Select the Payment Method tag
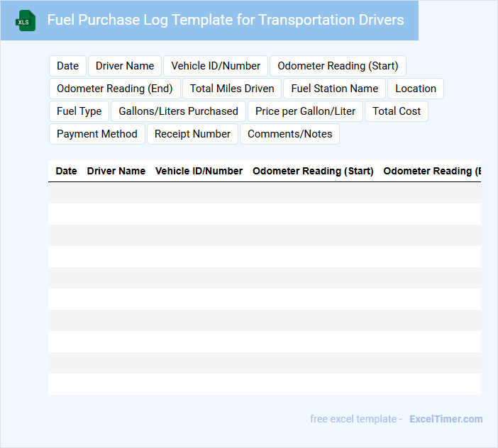The height and width of the screenshot is (448, 498). click(x=97, y=134)
